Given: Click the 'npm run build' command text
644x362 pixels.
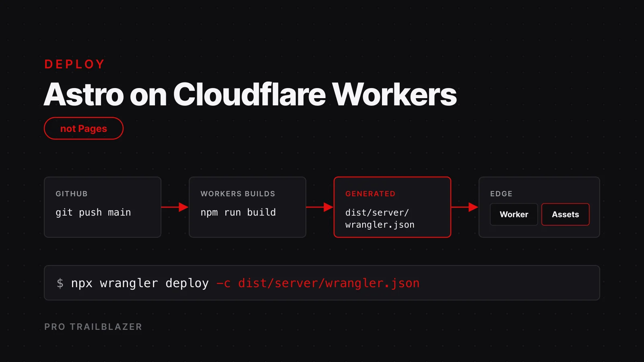Looking at the screenshot, I should (x=238, y=212).
